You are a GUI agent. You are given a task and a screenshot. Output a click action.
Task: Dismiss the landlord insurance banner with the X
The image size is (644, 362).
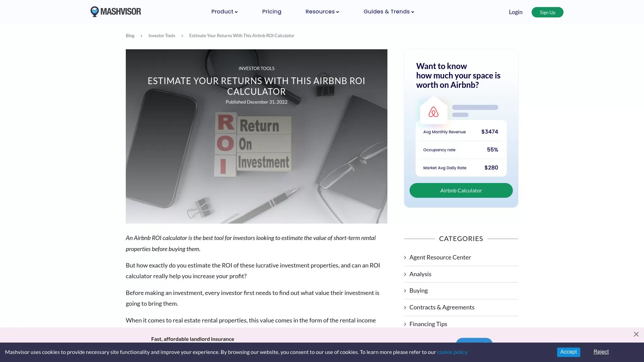pyautogui.click(x=636, y=334)
